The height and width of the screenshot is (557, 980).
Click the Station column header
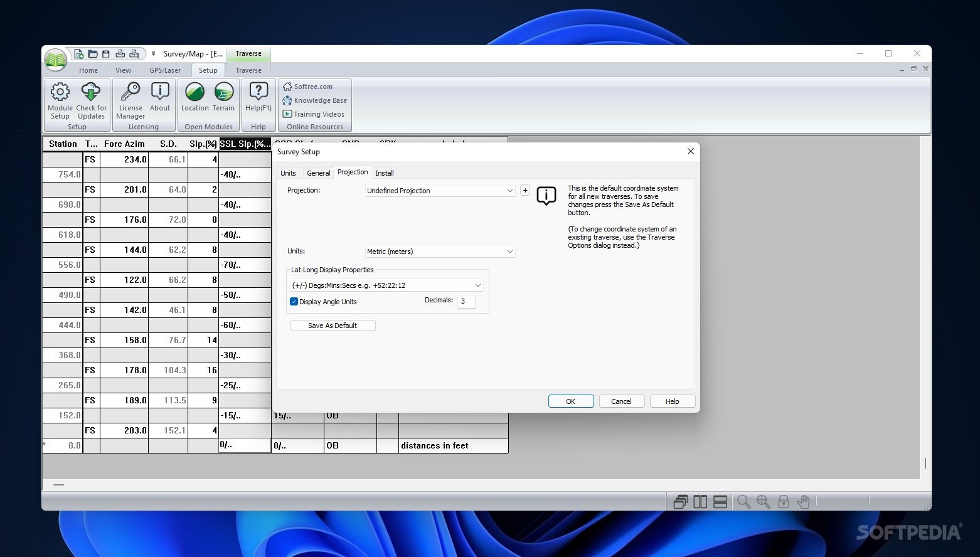click(x=63, y=144)
